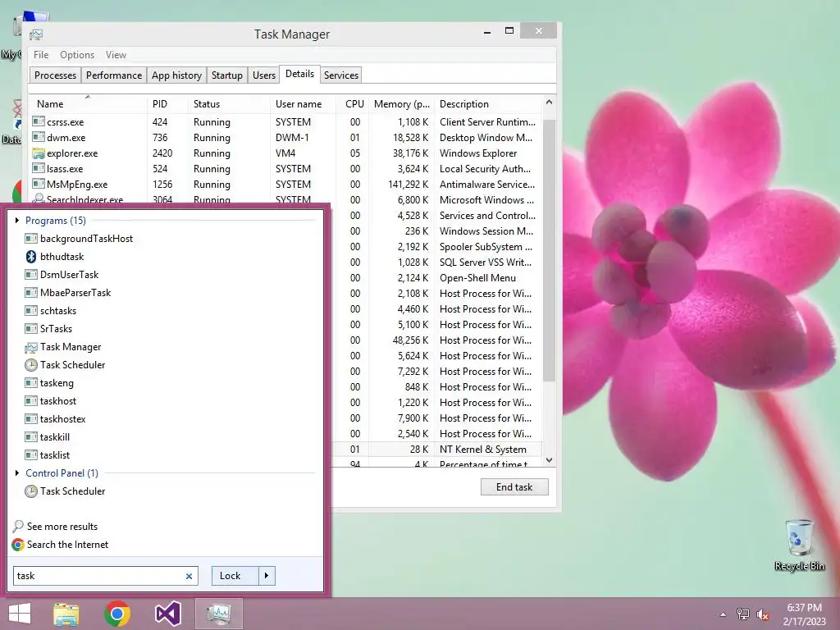
Task: Click vertical scrollbar thumb in Task Manager
Action: (x=549, y=250)
